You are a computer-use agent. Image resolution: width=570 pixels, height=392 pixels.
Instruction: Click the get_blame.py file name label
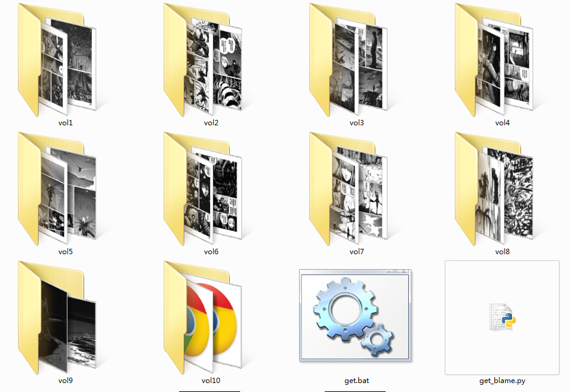pyautogui.click(x=503, y=381)
